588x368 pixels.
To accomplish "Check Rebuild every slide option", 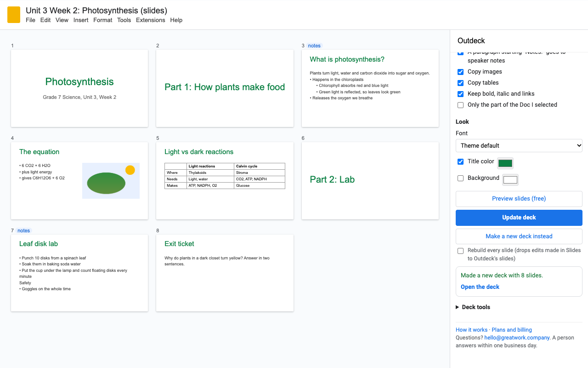I will pos(460,251).
